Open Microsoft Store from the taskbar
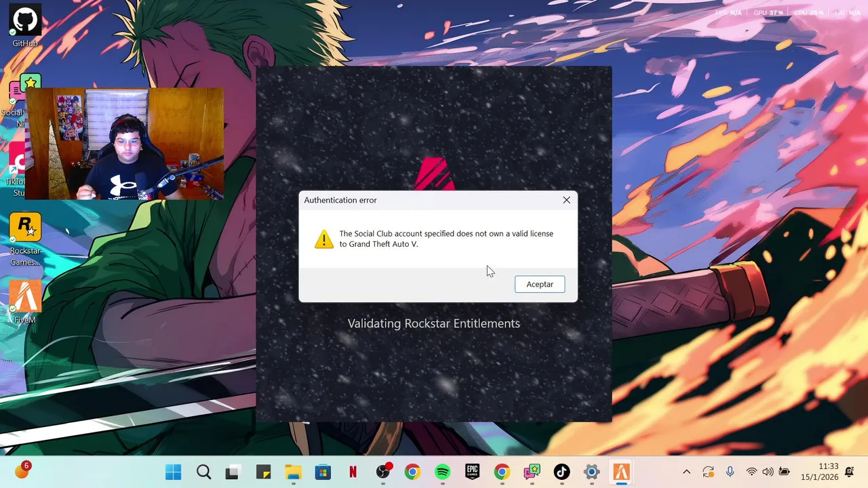The image size is (868, 488). (x=323, y=472)
